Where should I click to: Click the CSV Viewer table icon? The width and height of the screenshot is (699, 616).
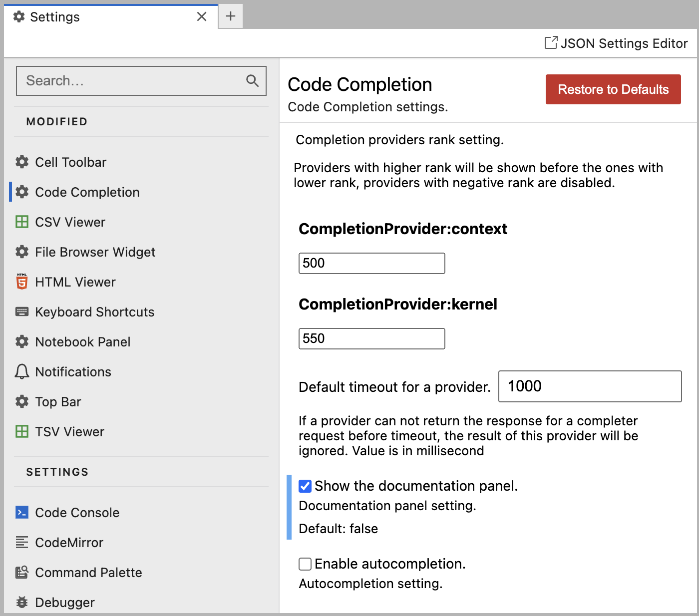(x=22, y=222)
